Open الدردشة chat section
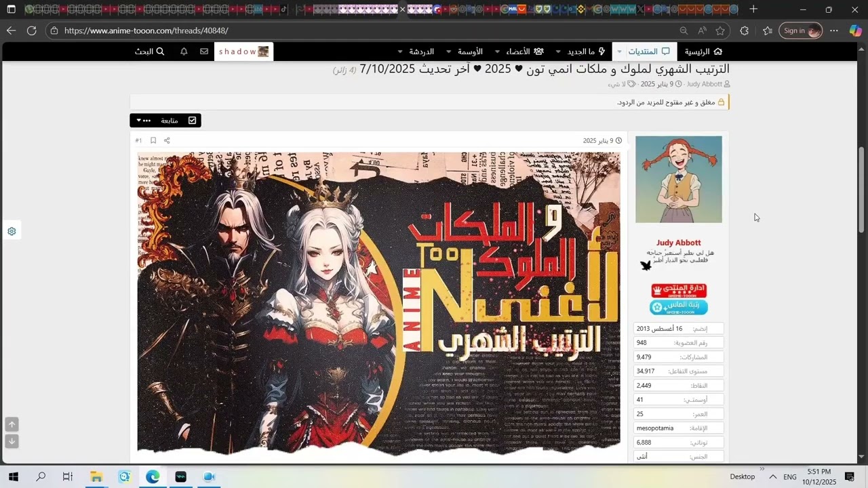Viewport: 868px width, 488px height. (421, 52)
